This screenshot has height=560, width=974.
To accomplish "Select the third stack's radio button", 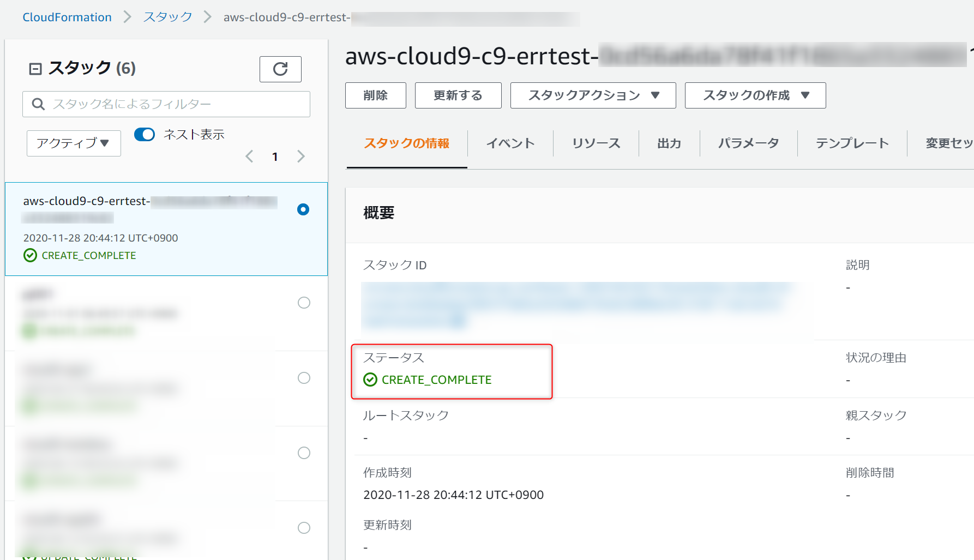I will click(x=304, y=378).
